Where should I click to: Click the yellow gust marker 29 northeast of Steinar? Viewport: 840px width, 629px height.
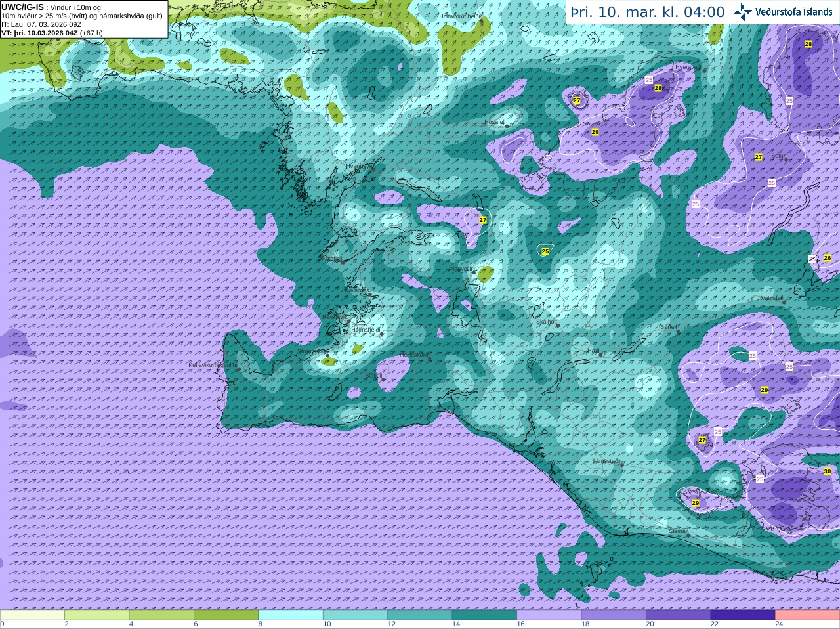coord(696,504)
